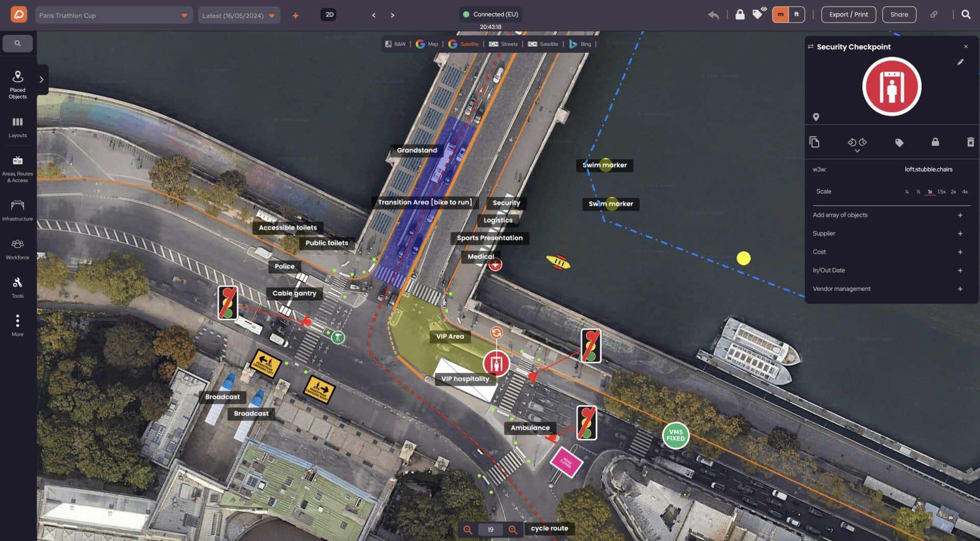The image size is (980, 541).
Task: Set object scale to 2x
Action: click(x=953, y=192)
